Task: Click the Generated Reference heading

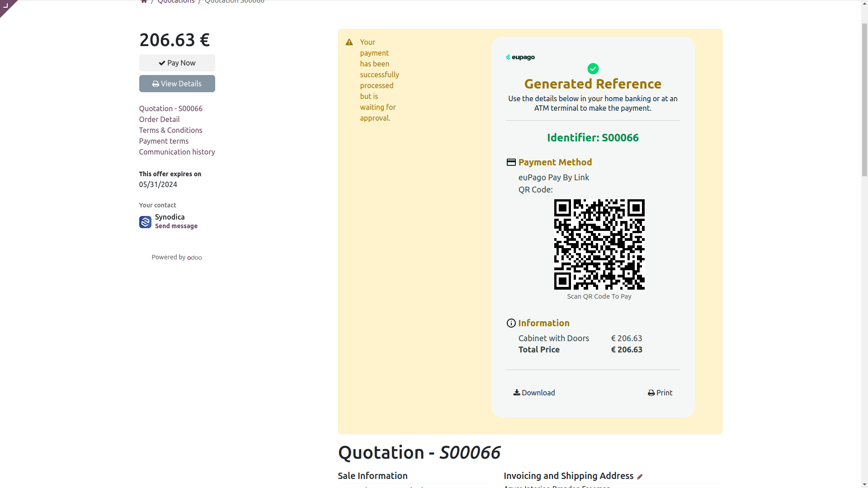Action: coord(593,84)
